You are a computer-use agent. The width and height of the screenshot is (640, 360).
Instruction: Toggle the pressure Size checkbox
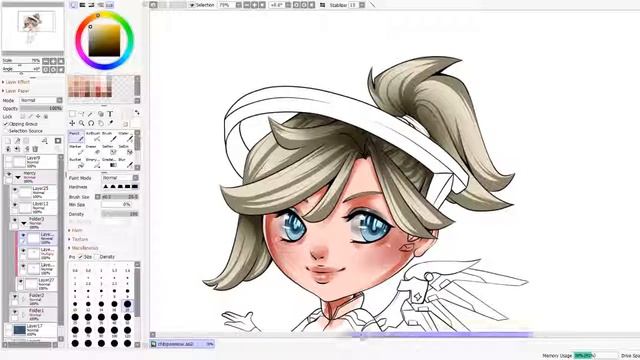pyautogui.click(x=80, y=257)
